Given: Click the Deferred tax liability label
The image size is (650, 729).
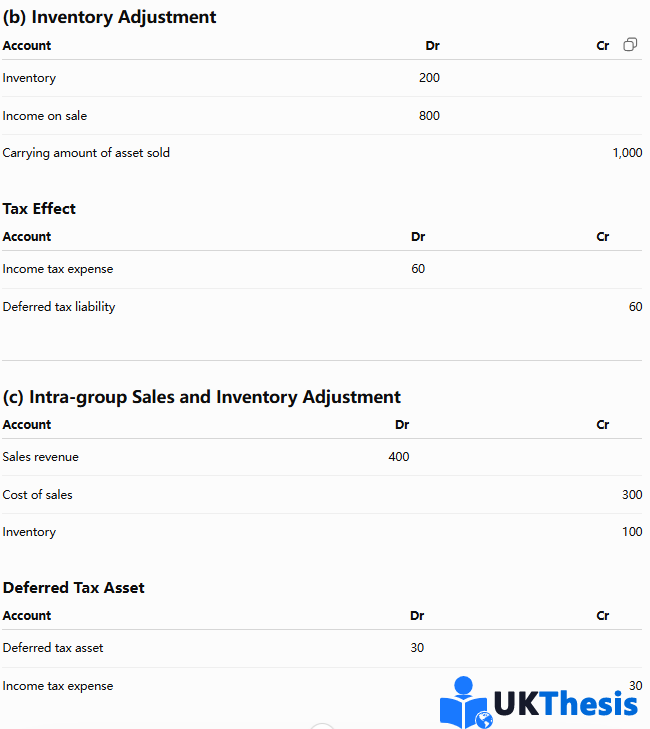Looking at the screenshot, I should (59, 307).
